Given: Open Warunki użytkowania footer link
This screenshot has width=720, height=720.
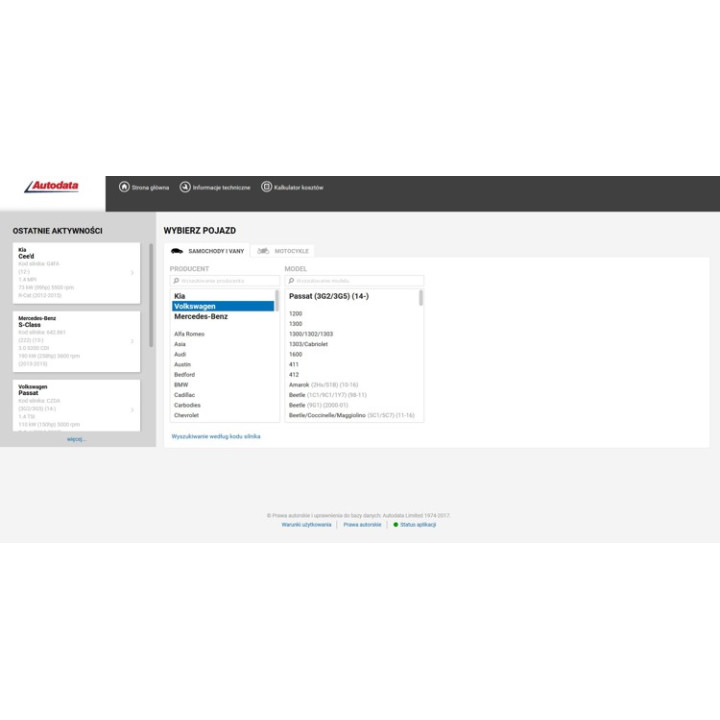Looking at the screenshot, I should (x=306, y=524).
